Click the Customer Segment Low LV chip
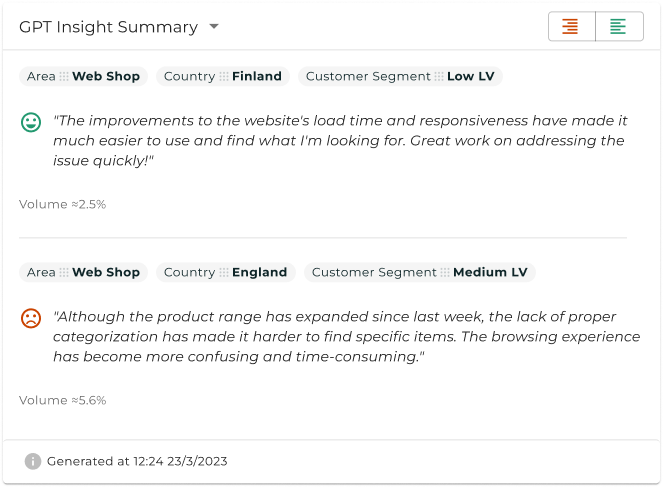663x488 pixels. 400,76
